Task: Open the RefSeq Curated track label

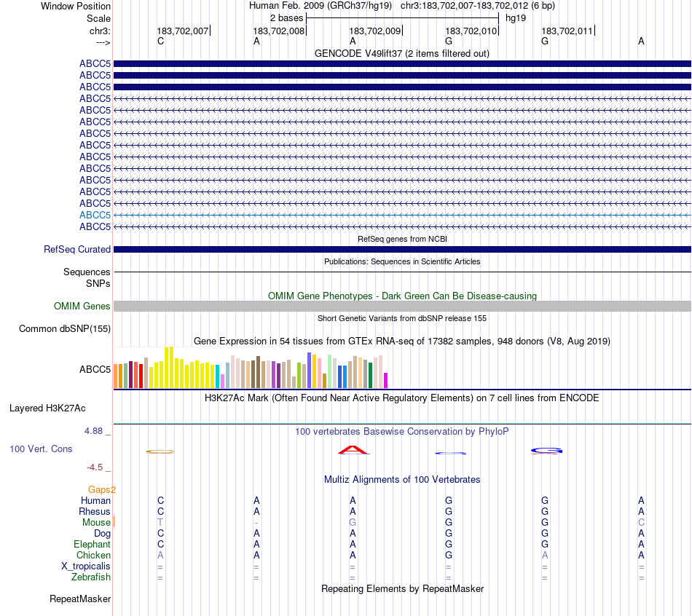Action: [x=77, y=249]
